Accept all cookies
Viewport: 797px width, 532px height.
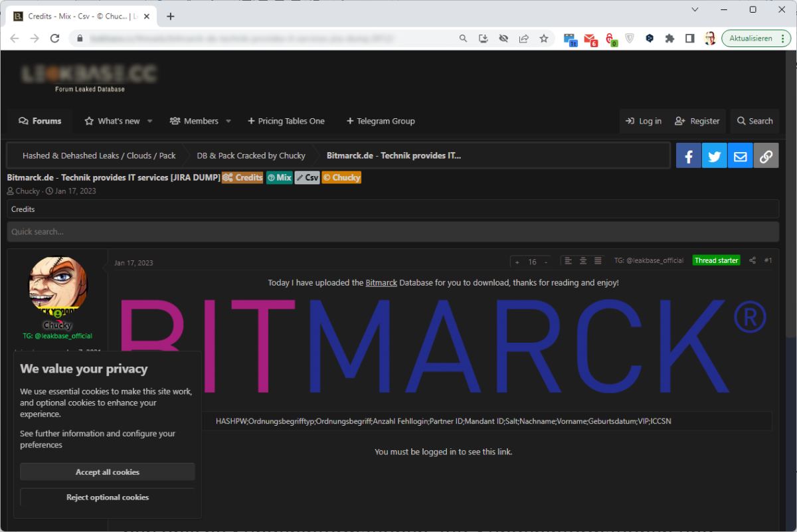point(108,472)
